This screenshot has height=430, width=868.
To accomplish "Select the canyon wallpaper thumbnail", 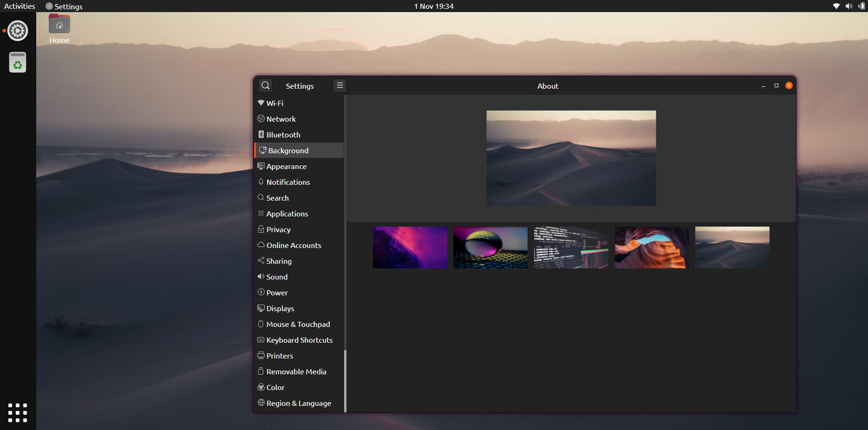I will [x=651, y=247].
